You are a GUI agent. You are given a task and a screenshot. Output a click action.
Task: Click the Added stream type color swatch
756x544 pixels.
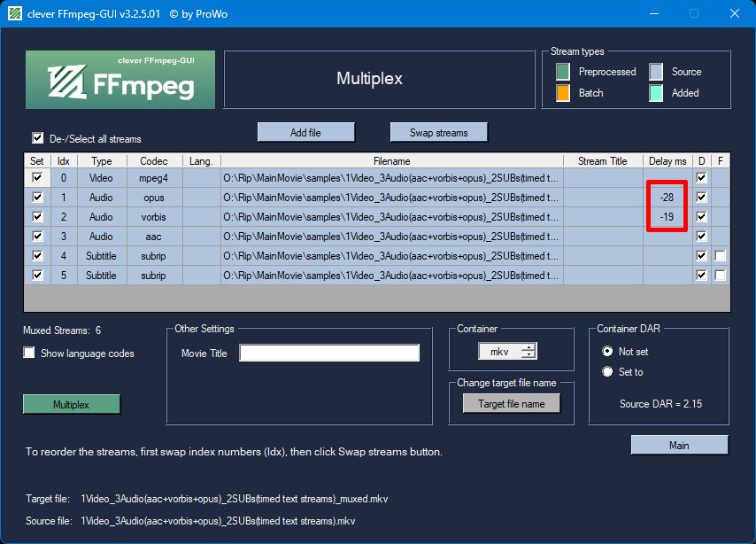tap(656, 93)
